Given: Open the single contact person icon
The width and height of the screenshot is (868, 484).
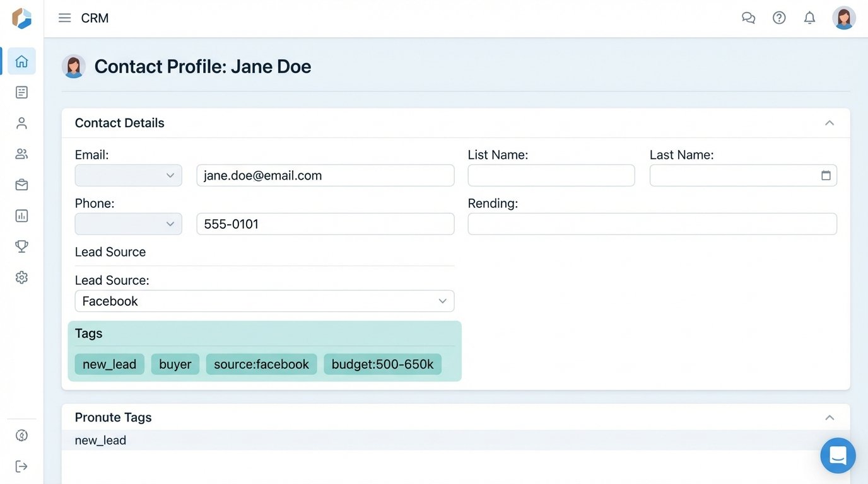Looking at the screenshot, I should coord(21,123).
